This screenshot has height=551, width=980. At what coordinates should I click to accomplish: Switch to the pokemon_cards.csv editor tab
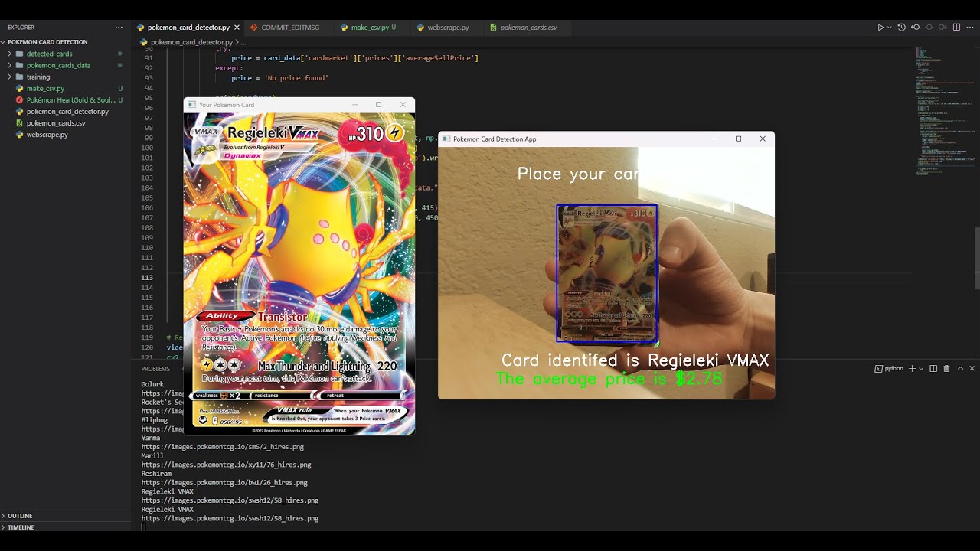528,27
